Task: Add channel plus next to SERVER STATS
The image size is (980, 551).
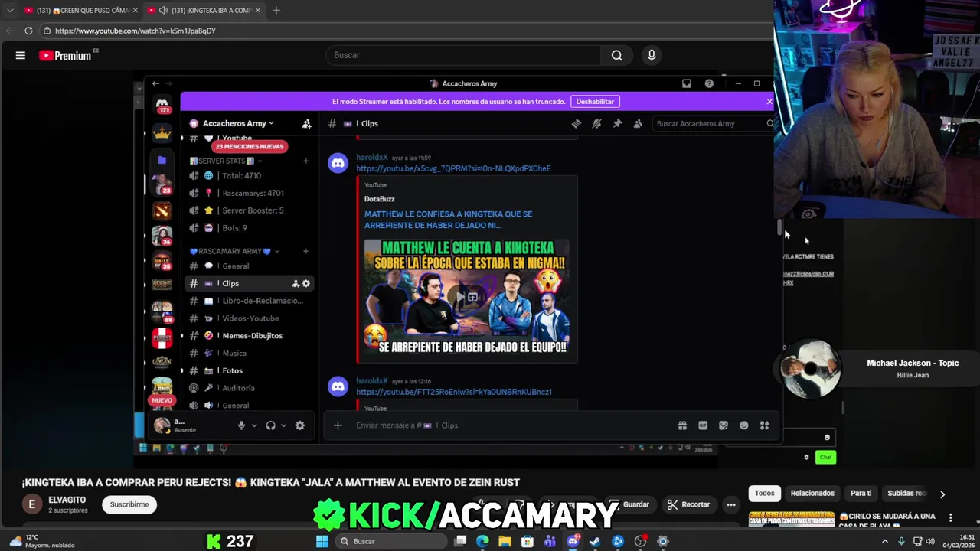Action: (305, 161)
